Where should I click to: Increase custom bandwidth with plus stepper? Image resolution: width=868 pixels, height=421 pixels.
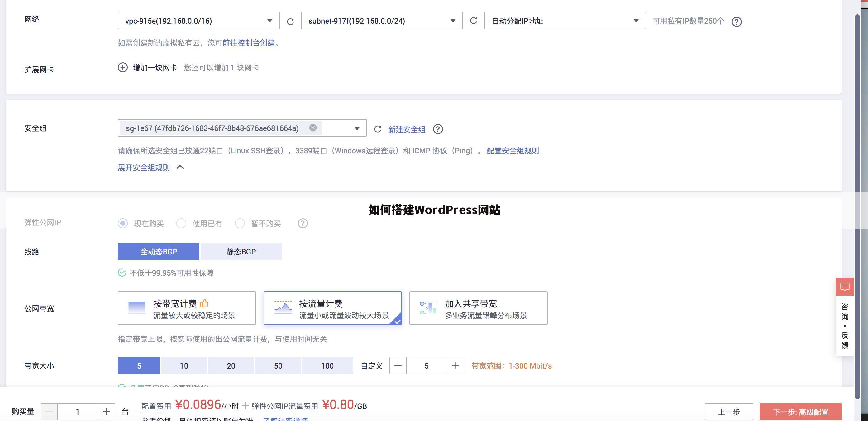click(455, 365)
